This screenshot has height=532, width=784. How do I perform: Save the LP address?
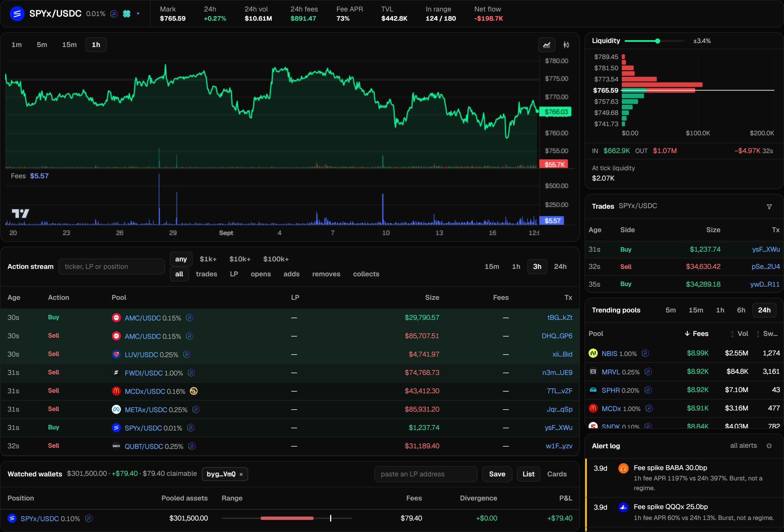click(x=497, y=474)
